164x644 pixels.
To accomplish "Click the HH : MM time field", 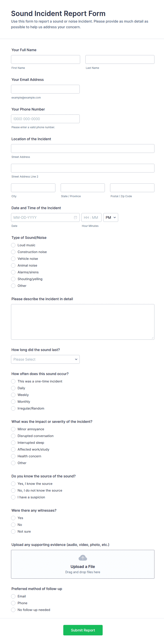I will point(91,218).
